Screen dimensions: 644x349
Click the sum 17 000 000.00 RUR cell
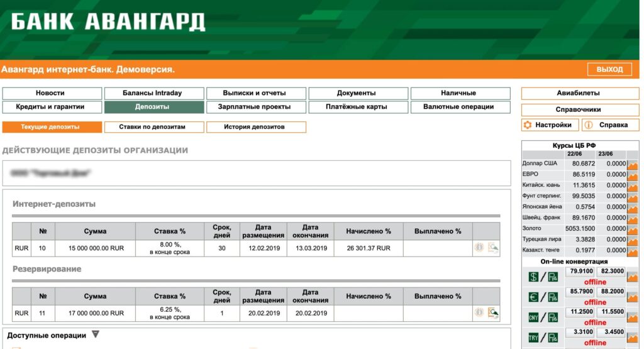click(96, 313)
